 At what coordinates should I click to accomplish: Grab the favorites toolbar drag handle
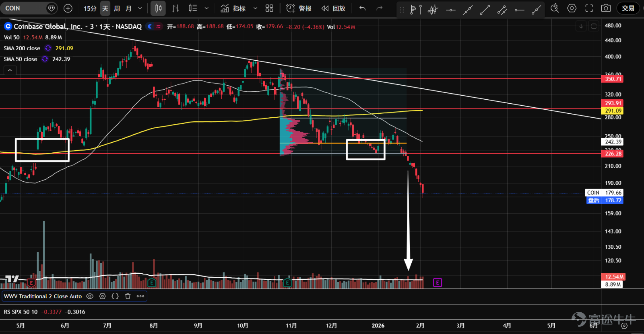point(402,9)
